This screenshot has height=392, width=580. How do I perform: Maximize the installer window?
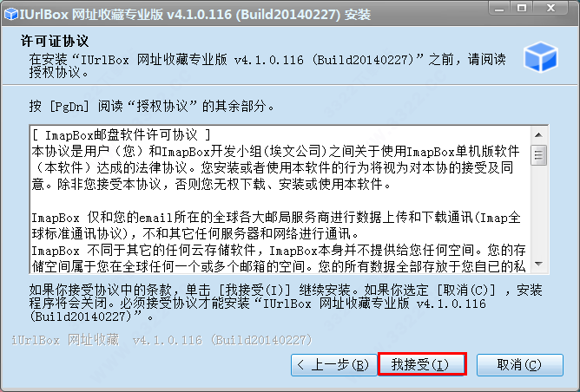tap(522, 9)
